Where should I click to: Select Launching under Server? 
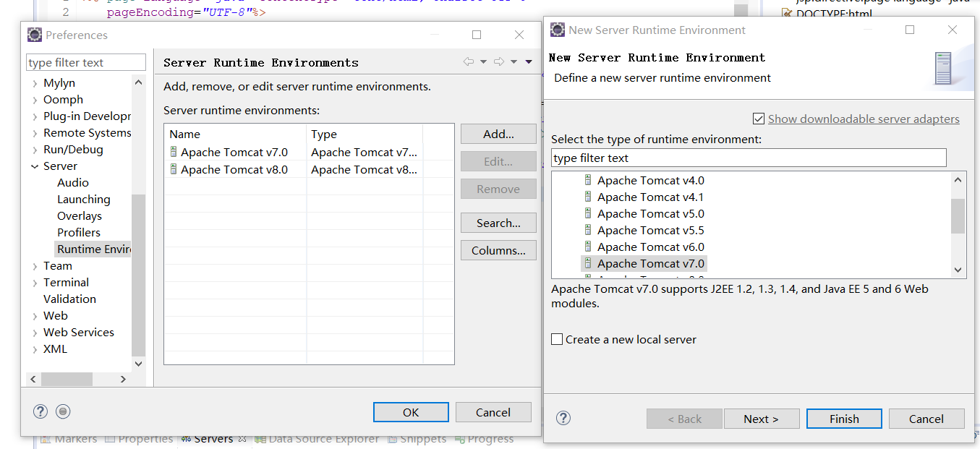(84, 200)
